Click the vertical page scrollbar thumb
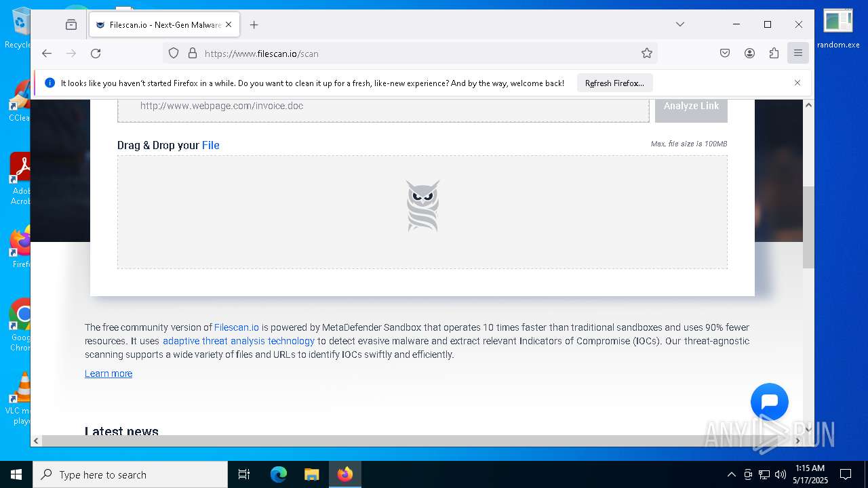This screenshot has width=868, height=488. pyautogui.click(x=808, y=227)
